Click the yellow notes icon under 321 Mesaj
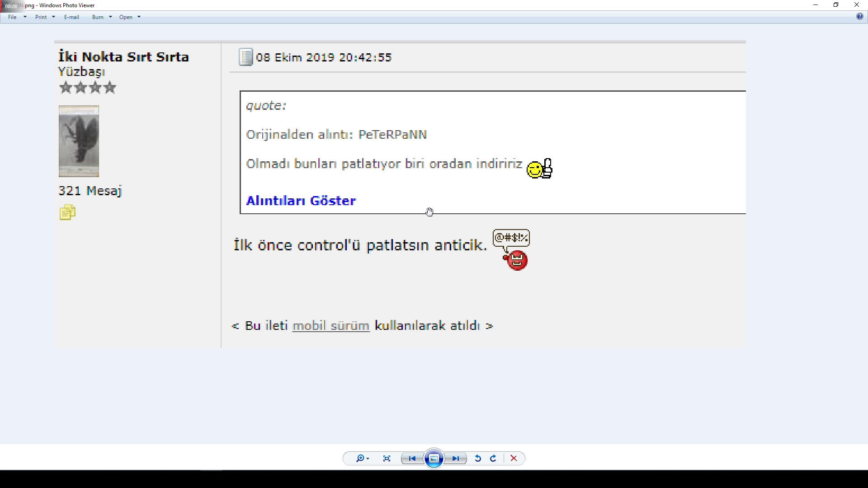This screenshot has height=488, width=868. click(x=67, y=212)
